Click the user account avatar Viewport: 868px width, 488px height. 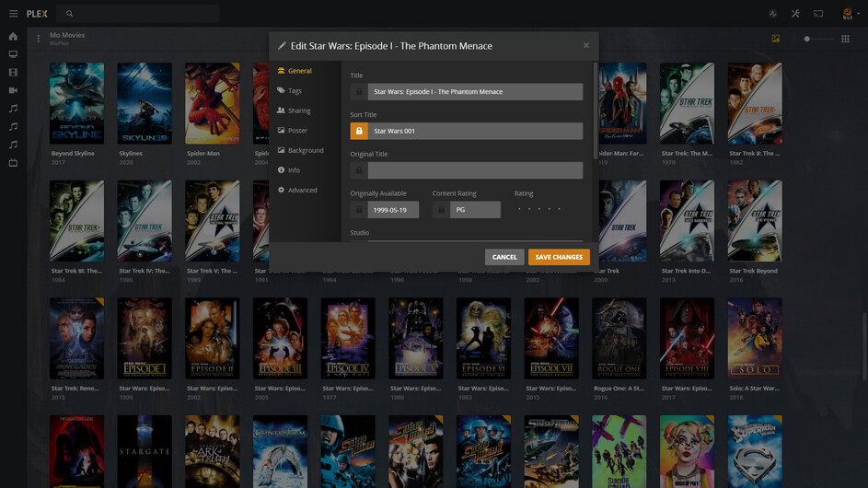(x=847, y=13)
